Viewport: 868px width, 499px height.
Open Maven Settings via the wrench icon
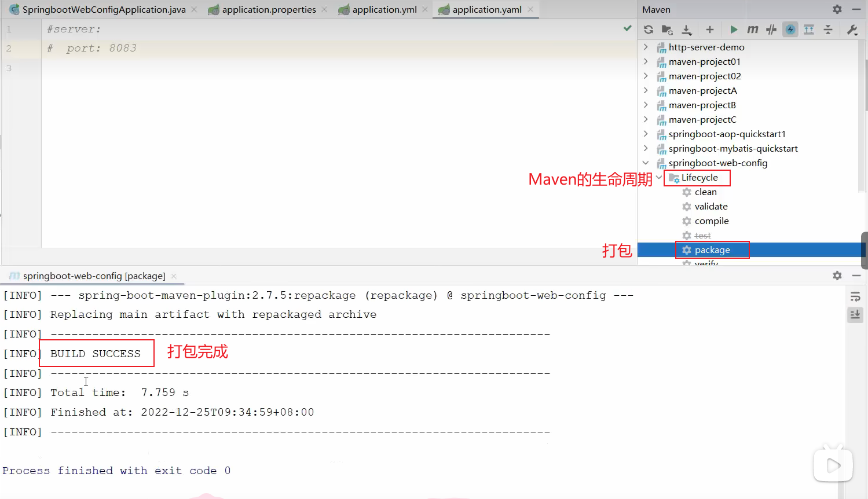point(852,30)
